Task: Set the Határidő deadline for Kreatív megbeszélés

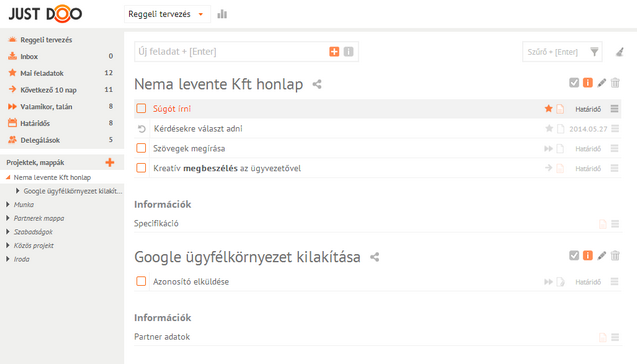Action: 588,169
